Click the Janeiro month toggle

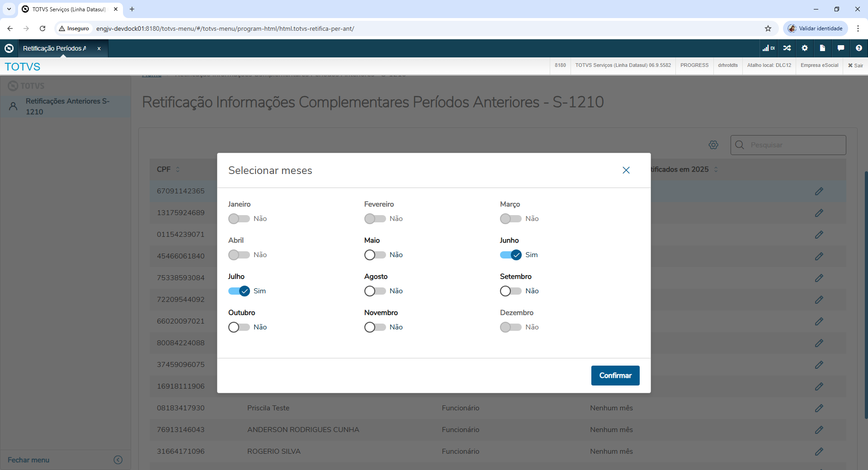[x=239, y=219]
